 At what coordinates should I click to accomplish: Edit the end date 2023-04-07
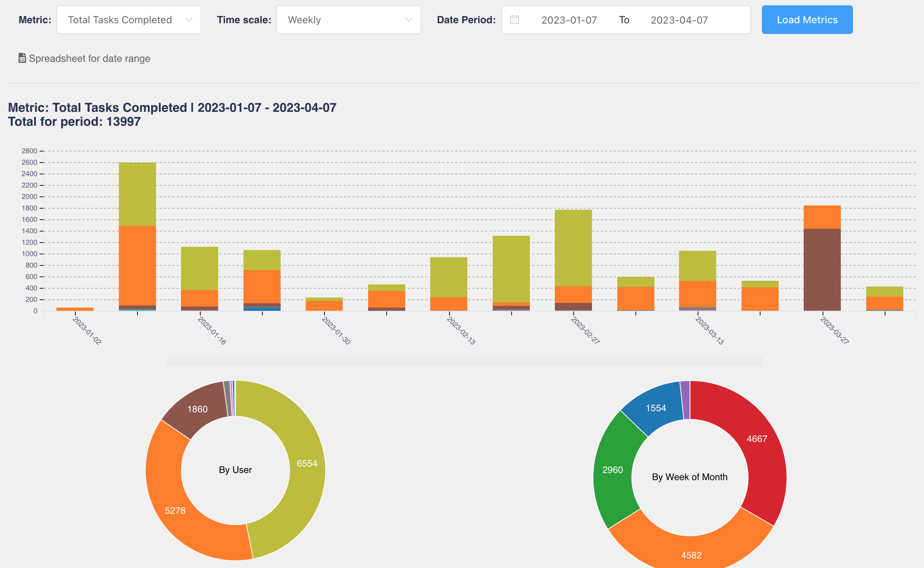coord(679,20)
